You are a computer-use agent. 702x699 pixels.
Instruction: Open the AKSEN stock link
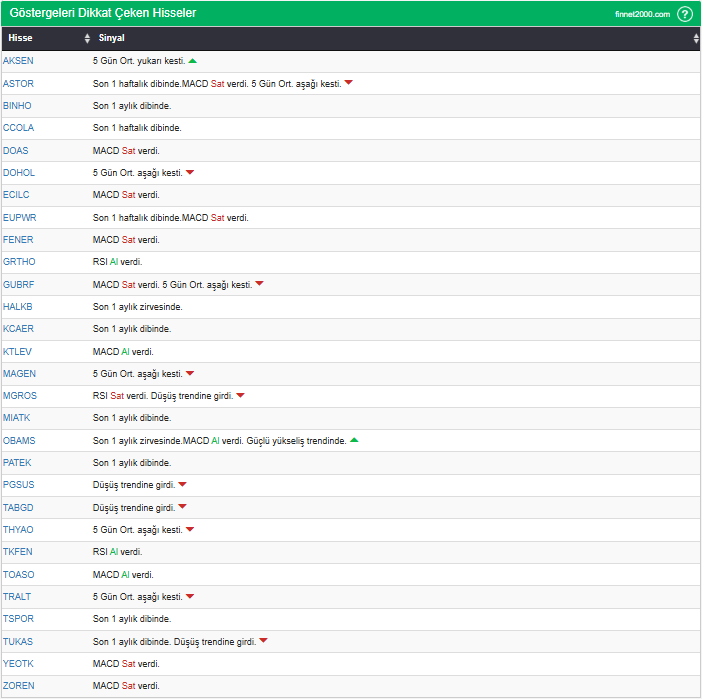18,61
